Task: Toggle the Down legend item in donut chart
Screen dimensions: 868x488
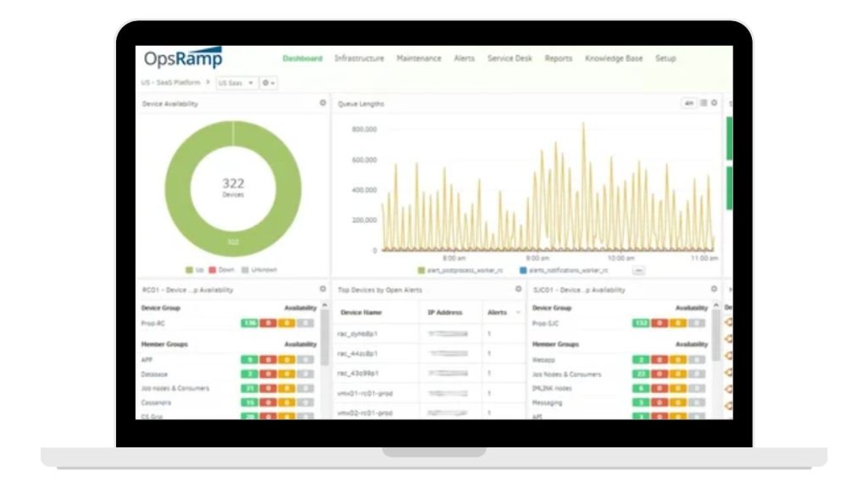Action: tap(222, 269)
